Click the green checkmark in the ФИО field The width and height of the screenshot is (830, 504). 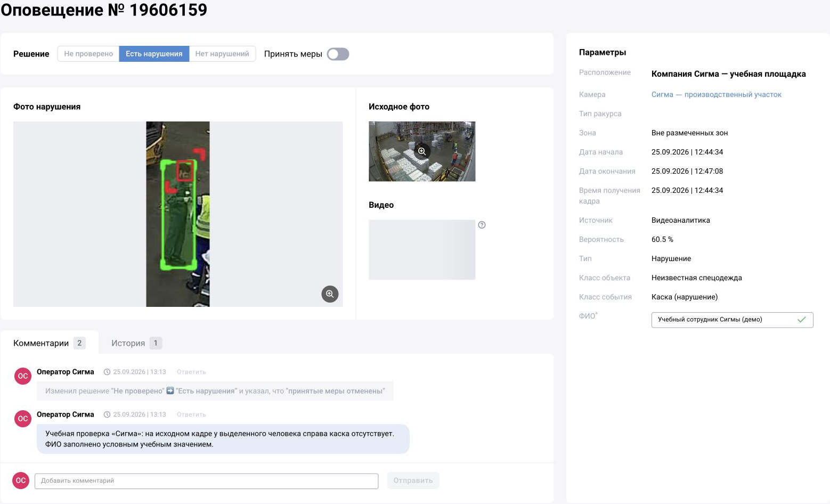click(x=802, y=320)
